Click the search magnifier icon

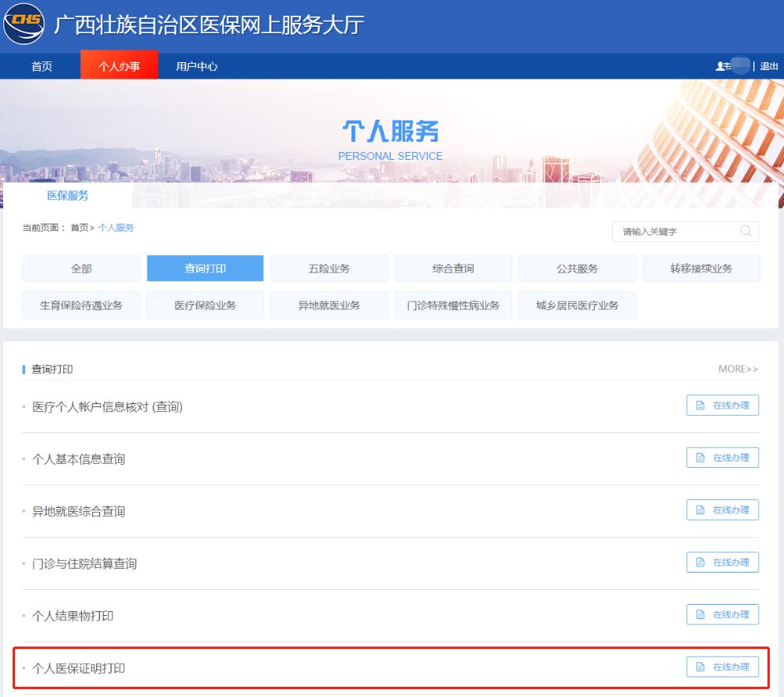tap(745, 232)
